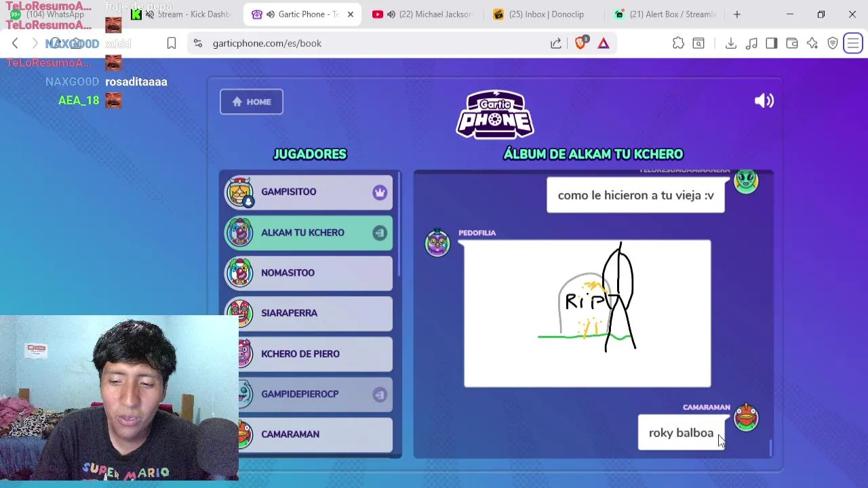Viewport: 868px width, 488px height.
Task: Switch to the WhatsApp browser tab
Action: click(54, 14)
